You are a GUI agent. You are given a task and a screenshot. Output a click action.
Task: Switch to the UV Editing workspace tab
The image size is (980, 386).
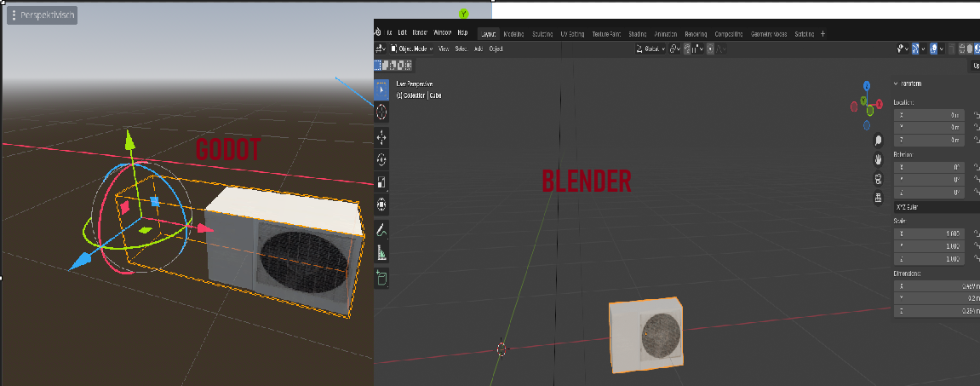[x=572, y=34]
